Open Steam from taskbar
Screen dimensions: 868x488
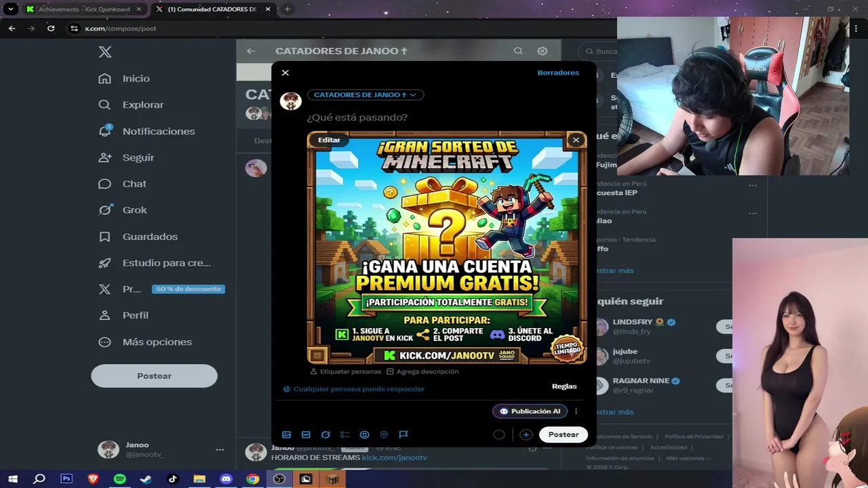point(146,479)
